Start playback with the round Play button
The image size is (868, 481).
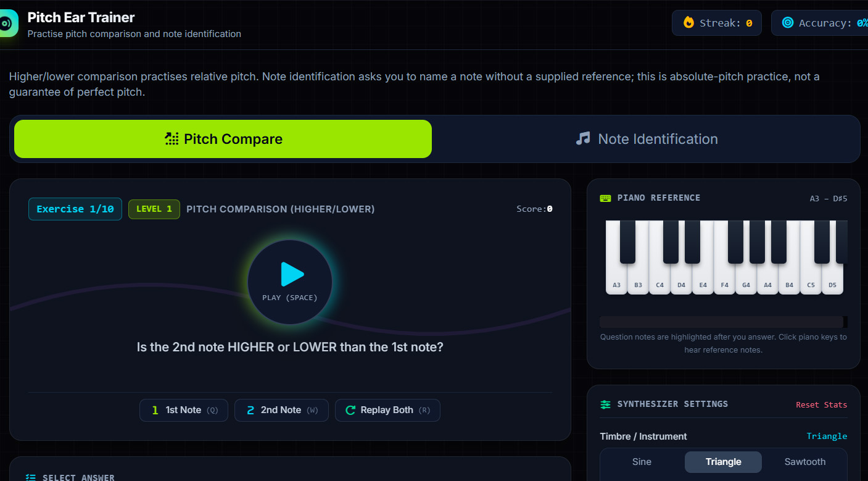tap(290, 282)
